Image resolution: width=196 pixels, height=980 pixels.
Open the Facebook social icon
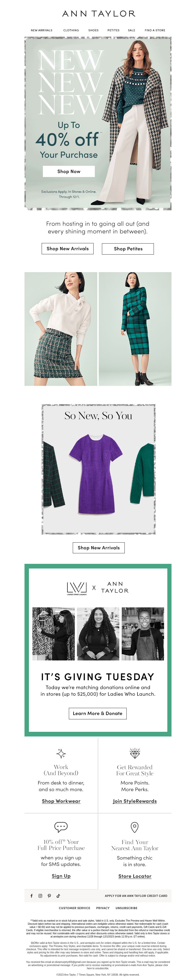coord(31,896)
